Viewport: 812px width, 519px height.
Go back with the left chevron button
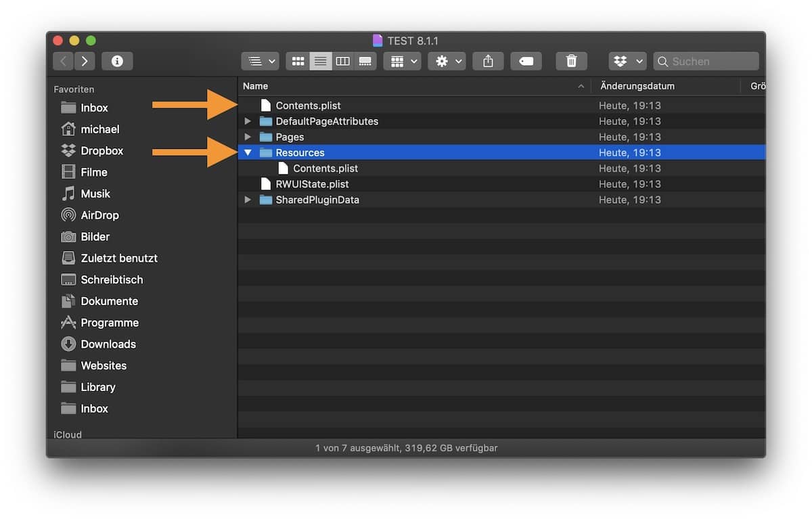coord(64,61)
